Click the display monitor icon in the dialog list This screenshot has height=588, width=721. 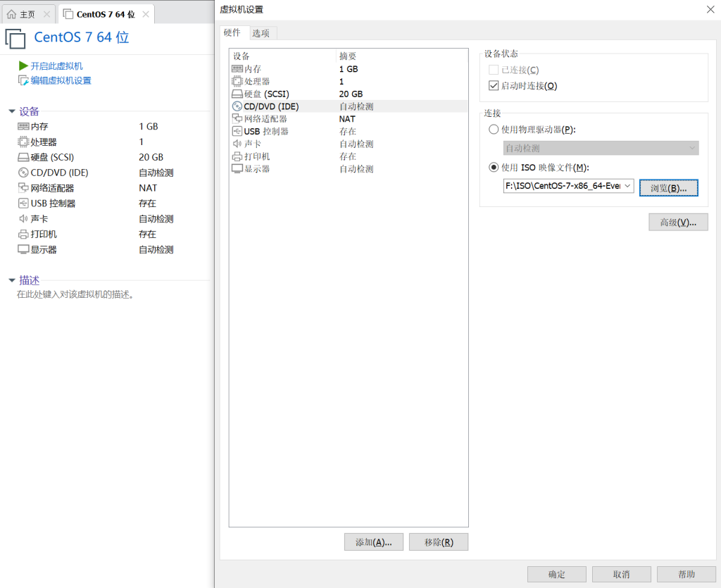click(237, 169)
